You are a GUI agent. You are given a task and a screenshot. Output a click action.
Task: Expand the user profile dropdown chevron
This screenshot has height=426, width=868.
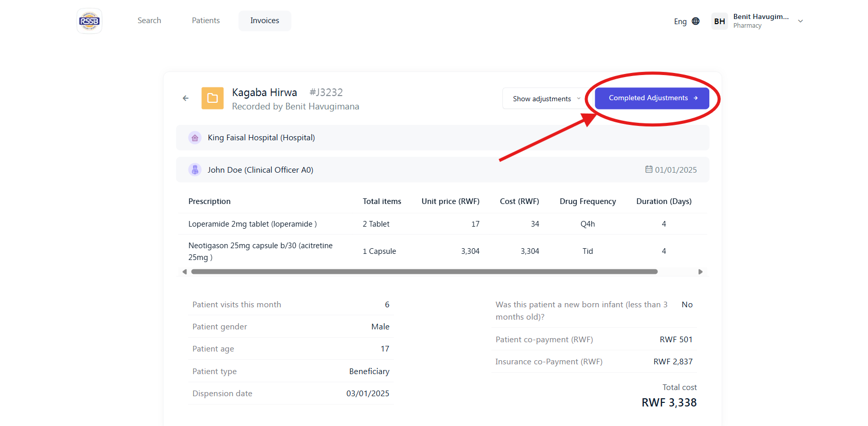tap(800, 21)
